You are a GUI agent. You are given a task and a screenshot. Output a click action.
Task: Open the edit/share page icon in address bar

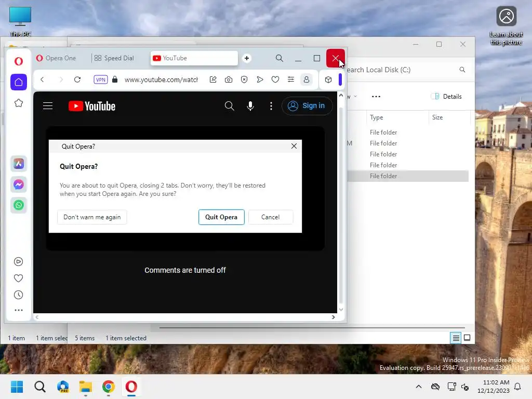point(213,79)
